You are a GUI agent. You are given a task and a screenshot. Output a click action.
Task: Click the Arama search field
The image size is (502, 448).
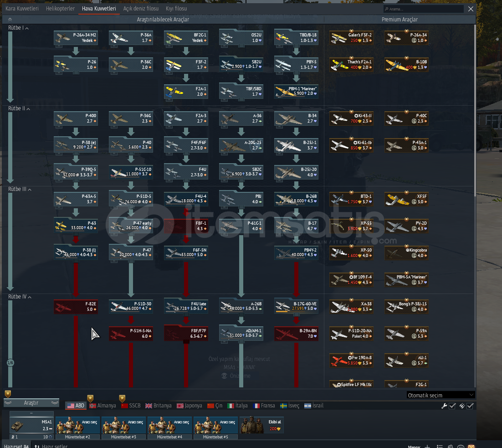point(423,9)
